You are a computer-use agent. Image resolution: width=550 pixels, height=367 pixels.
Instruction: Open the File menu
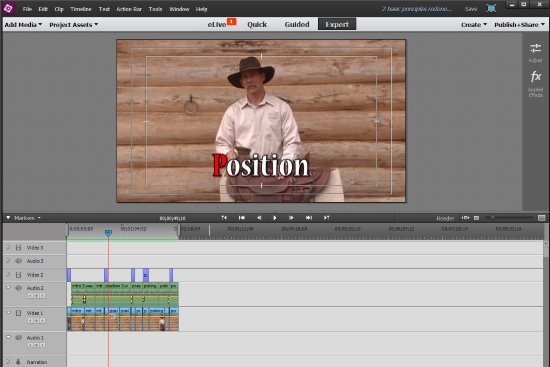(27, 9)
